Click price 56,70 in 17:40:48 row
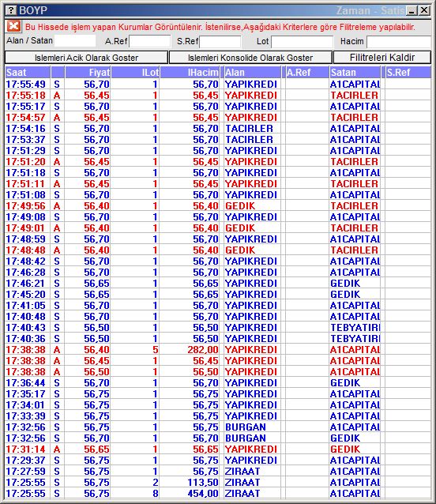This screenshot has height=504, width=436. 96,317
